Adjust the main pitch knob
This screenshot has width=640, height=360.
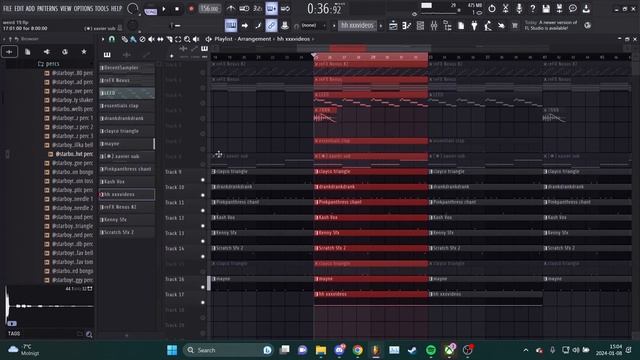click(x=132, y=25)
